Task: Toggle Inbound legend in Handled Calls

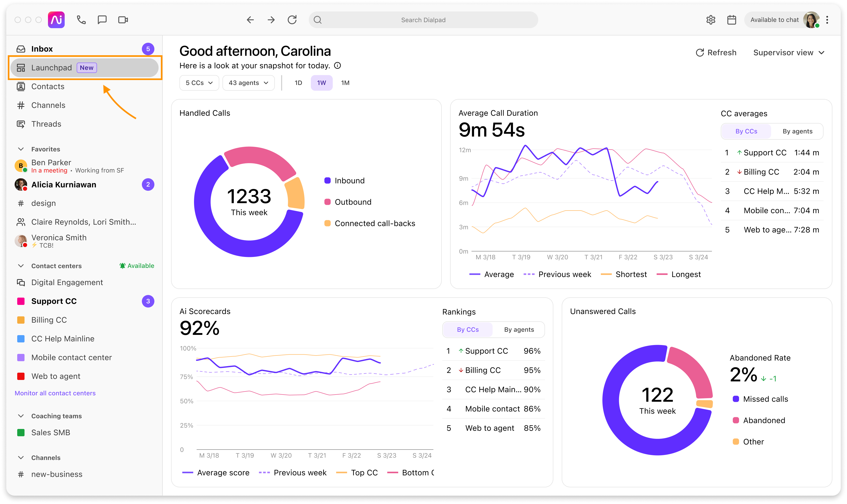Action: coord(344,181)
